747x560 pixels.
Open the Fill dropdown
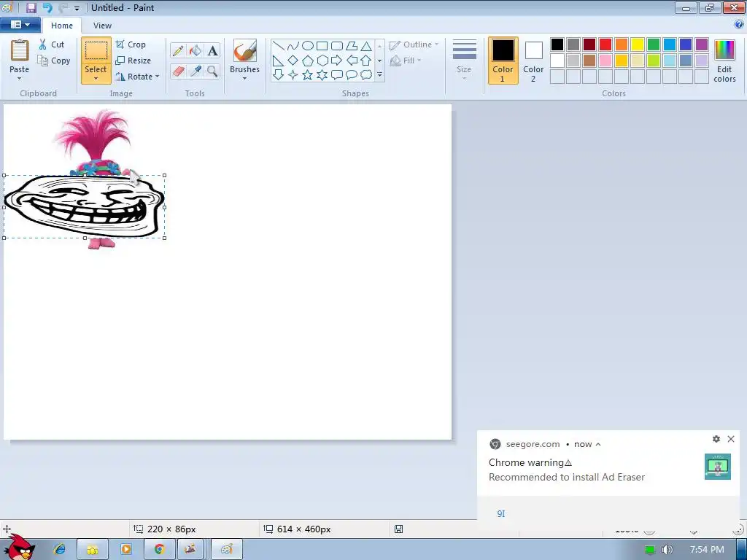[406, 61]
